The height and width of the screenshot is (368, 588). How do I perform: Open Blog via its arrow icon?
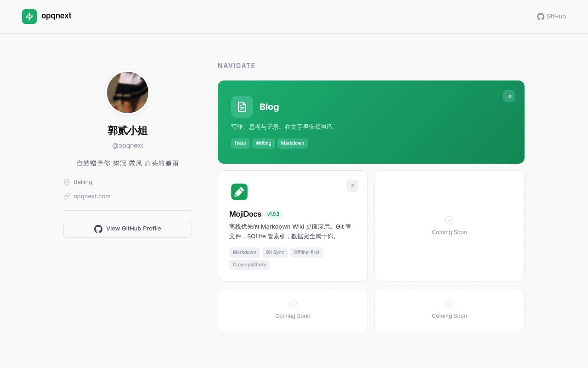point(509,96)
